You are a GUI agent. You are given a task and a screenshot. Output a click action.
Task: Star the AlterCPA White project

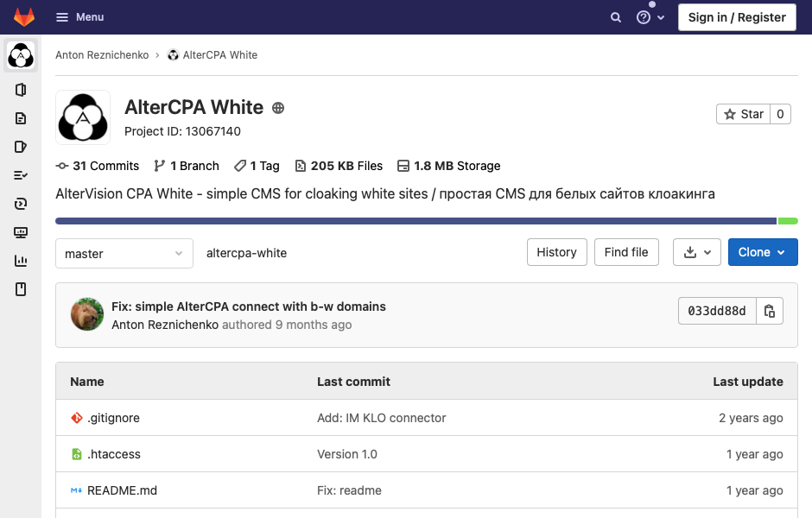pyautogui.click(x=743, y=114)
